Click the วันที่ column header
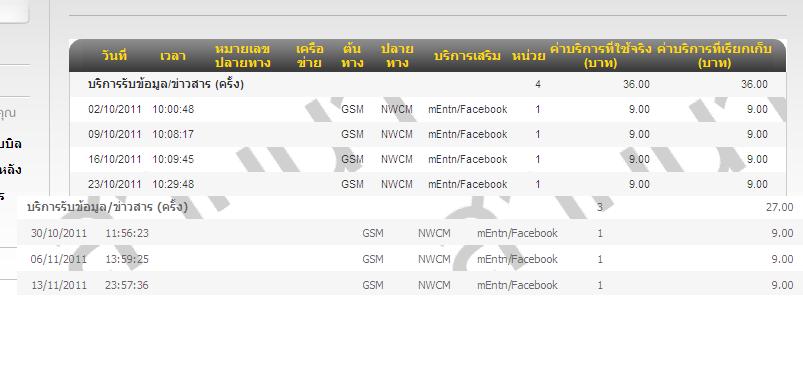The image size is (803, 384). tap(114, 56)
